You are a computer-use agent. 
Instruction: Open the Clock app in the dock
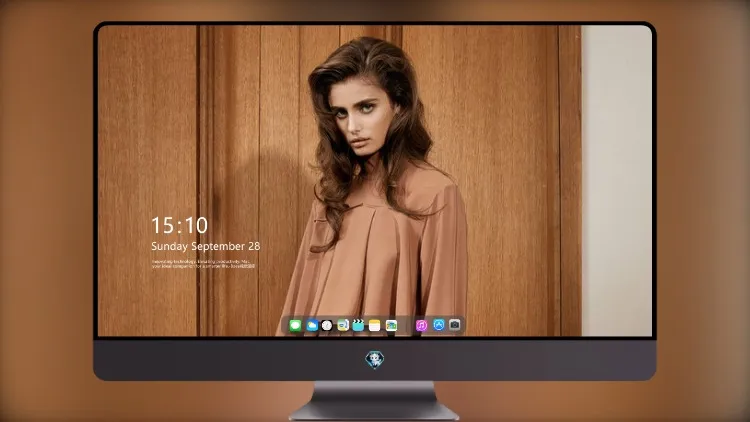point(327,326)
